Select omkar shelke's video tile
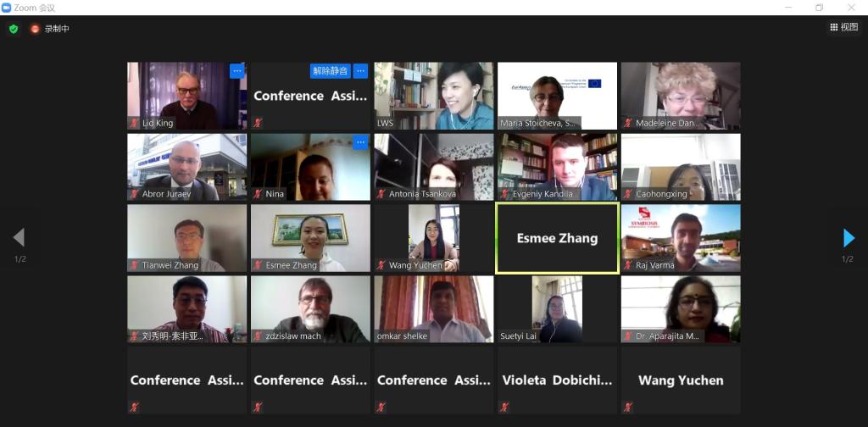The height and width of the screenshot is (427, 868). pyautogui.click(x=433, y=309)
